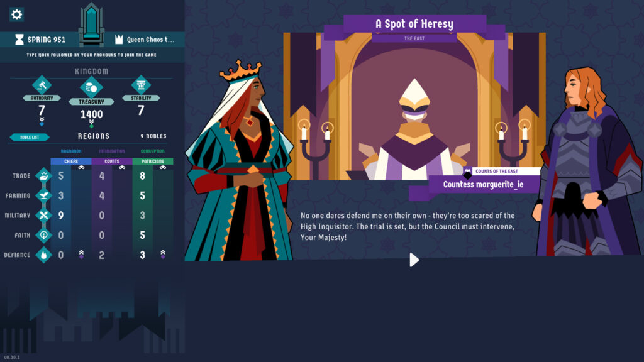Image resolution: width=644 pixels, height=362 pixels.
Task: Click the Authority gavel icon
Action: [42, 85]
